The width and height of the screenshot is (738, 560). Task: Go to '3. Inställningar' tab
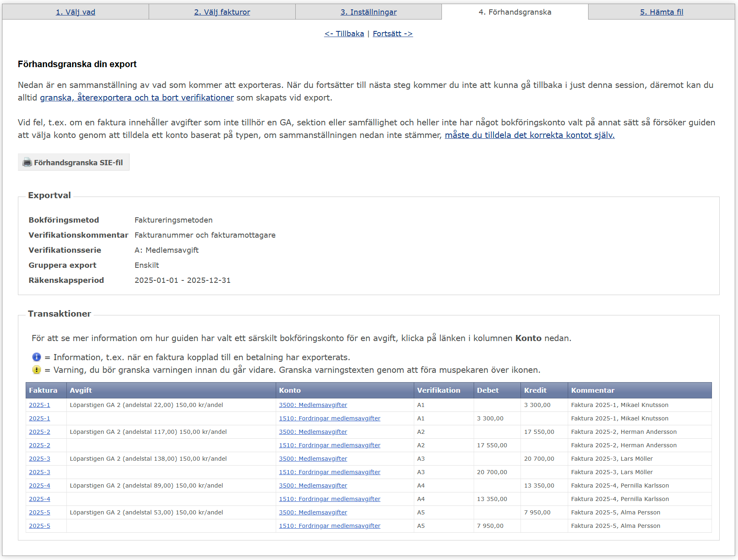(x=368, y=12)
